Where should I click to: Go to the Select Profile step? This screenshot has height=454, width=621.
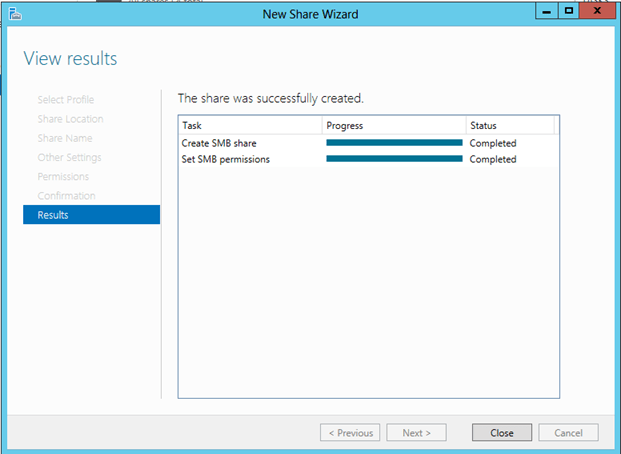pos(66,100)
